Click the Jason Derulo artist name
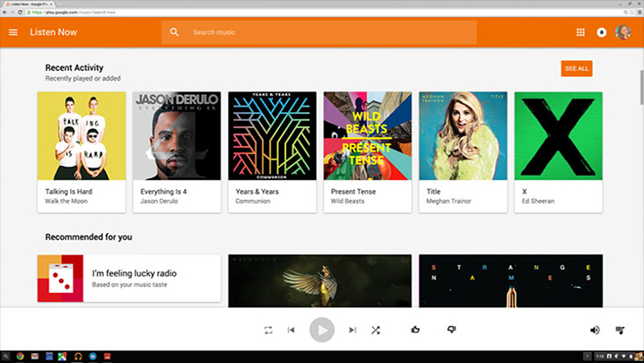The width and height of the screenshot is (644, 363). coord(159,201)
